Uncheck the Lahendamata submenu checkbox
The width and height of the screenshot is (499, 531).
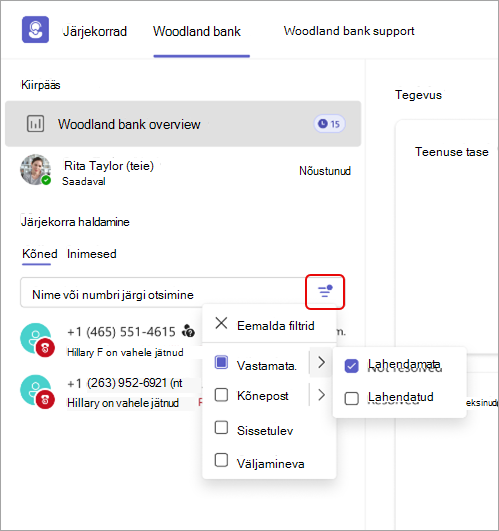351,366
